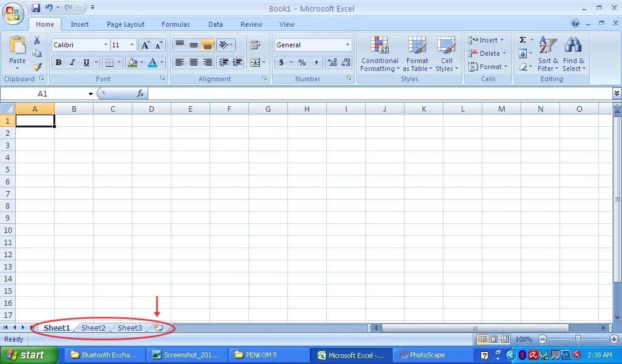The height and width of the screenshot is (364, 622).
Task: Click the Paste clipboard icon
Action: tap(17, 45)
